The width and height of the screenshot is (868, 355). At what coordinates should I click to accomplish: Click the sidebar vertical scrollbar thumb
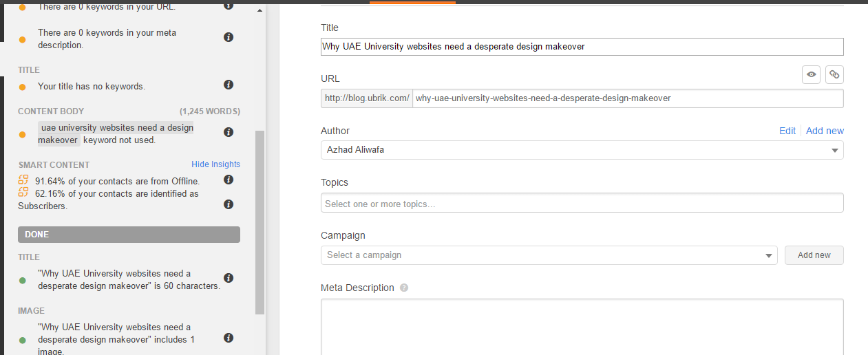coord(260,222)
